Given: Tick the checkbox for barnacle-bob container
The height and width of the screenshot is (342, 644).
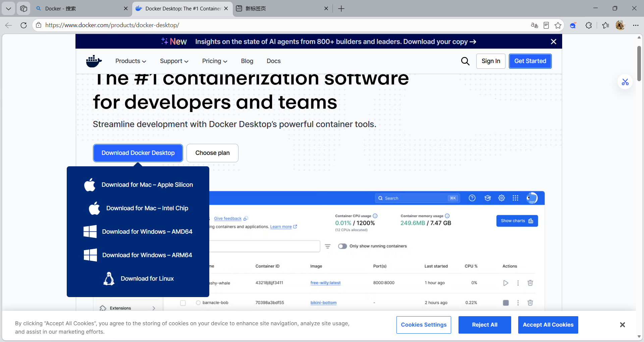Looking at the screenshot, I should [183, 303].
